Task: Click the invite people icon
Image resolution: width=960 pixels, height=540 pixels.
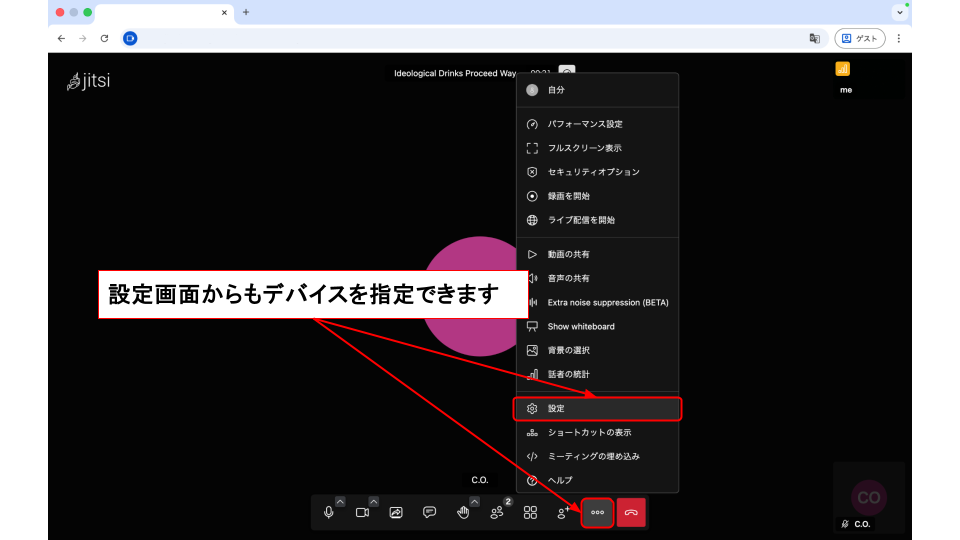Action: tap(564, 512)
